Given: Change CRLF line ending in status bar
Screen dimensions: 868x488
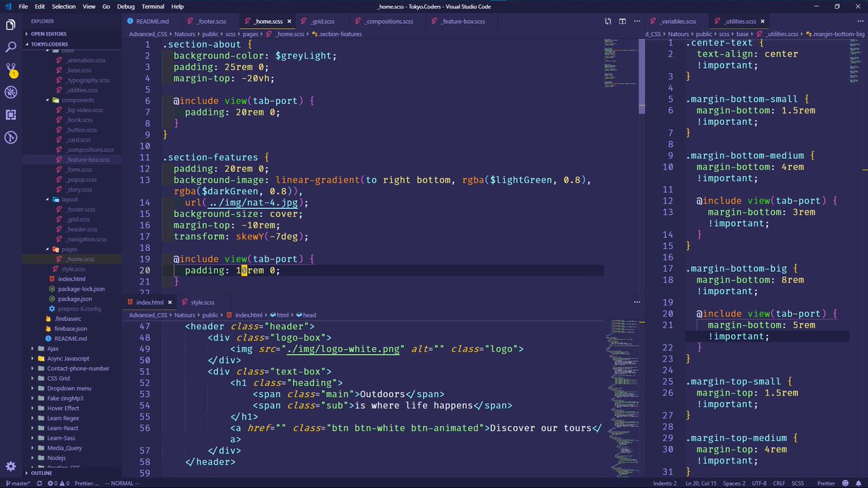Looking at the screenshot, I should coord(778,483).
